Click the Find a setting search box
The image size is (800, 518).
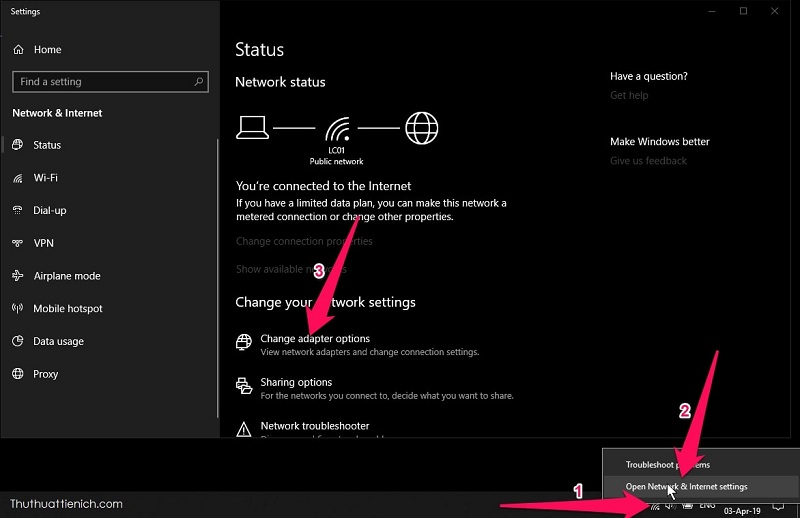100,82
